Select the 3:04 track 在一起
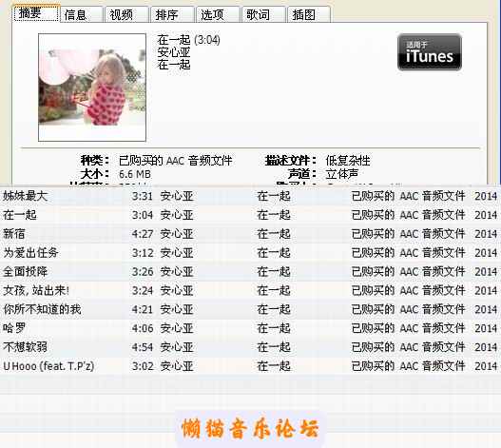 point(251,215)
